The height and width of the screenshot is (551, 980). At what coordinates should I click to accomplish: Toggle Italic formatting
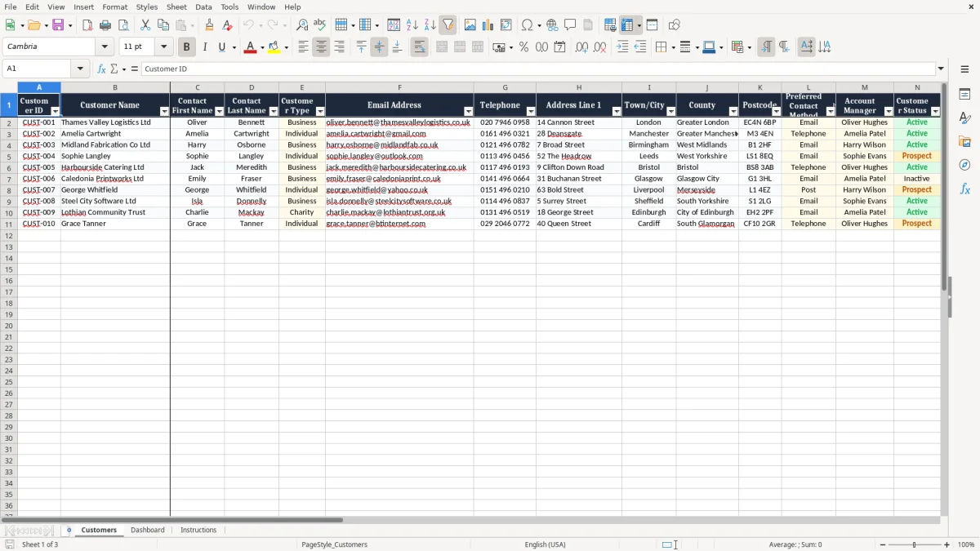[x=204, y=47]
